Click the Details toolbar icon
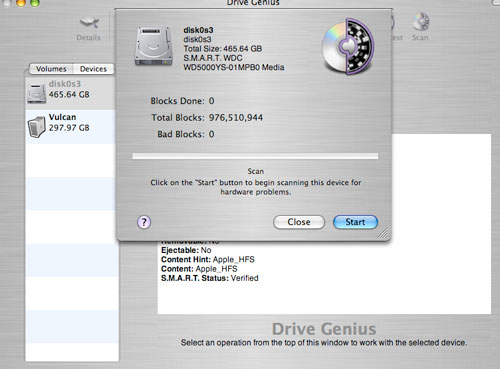Screen dimensions: 500x369 click(x=88, y=29)
